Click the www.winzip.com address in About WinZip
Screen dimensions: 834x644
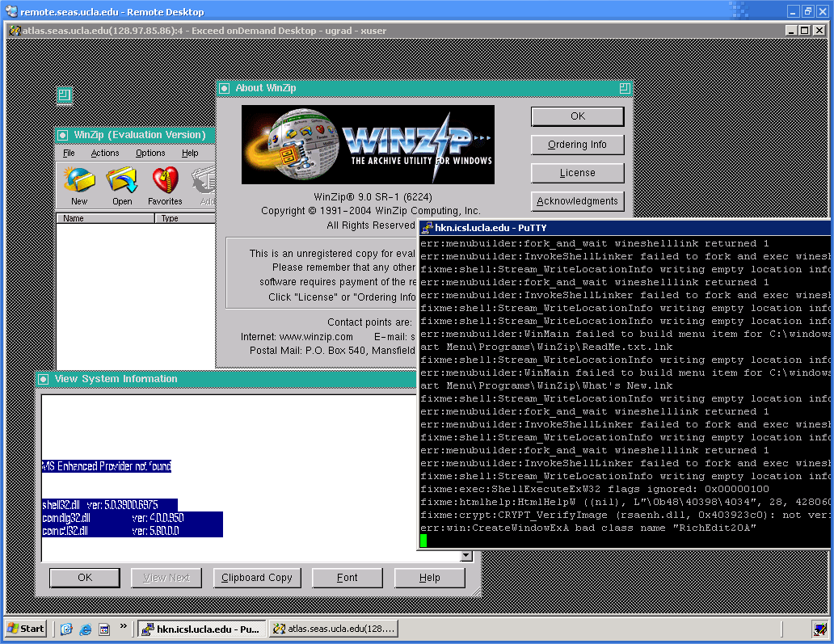[x=316, y=337]
